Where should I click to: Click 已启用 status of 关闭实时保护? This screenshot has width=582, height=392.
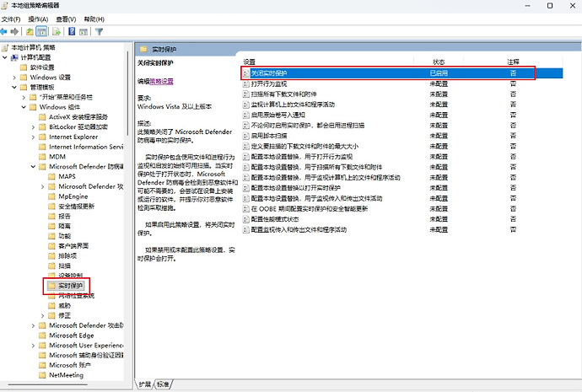pyautogui.click(x=439, y=73)
